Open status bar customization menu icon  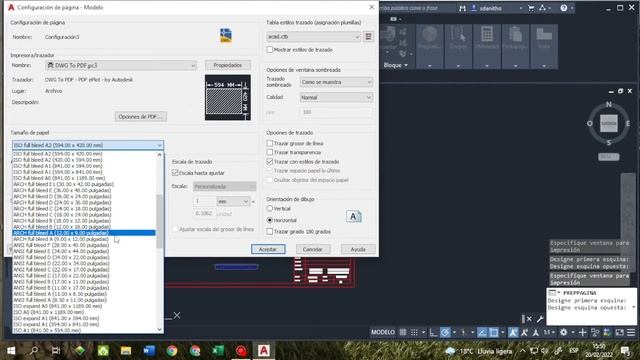tap(631, 332)
